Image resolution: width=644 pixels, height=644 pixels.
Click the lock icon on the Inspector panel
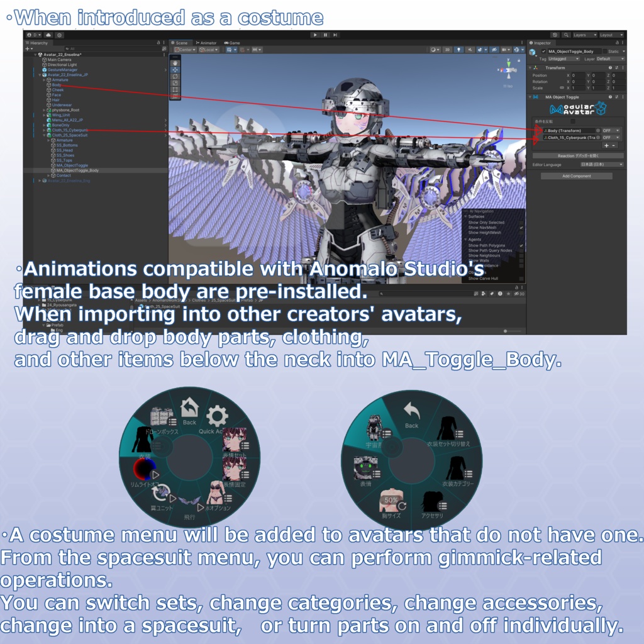[617, 43]
